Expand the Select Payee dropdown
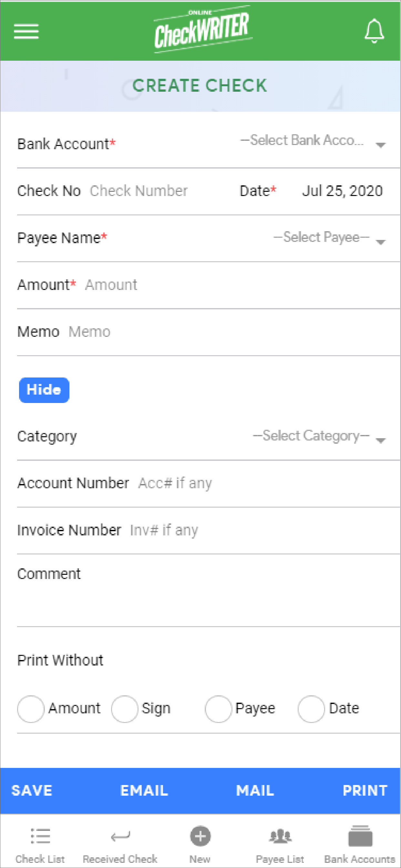Viewport: 401px width, 868px height. tap(329, 238)
